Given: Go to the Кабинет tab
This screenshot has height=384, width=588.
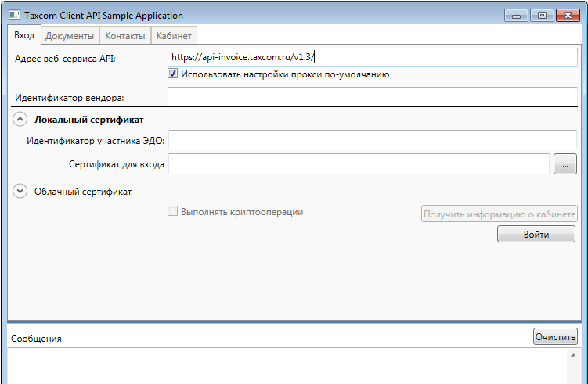Looking at the screenshot, I should tap(174, 36).
